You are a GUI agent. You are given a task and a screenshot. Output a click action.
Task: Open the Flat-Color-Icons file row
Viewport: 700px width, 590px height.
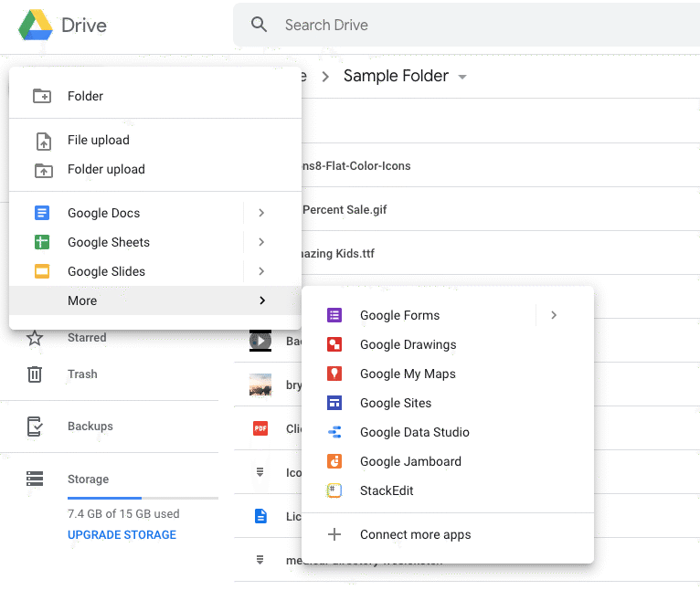point(501,165)
